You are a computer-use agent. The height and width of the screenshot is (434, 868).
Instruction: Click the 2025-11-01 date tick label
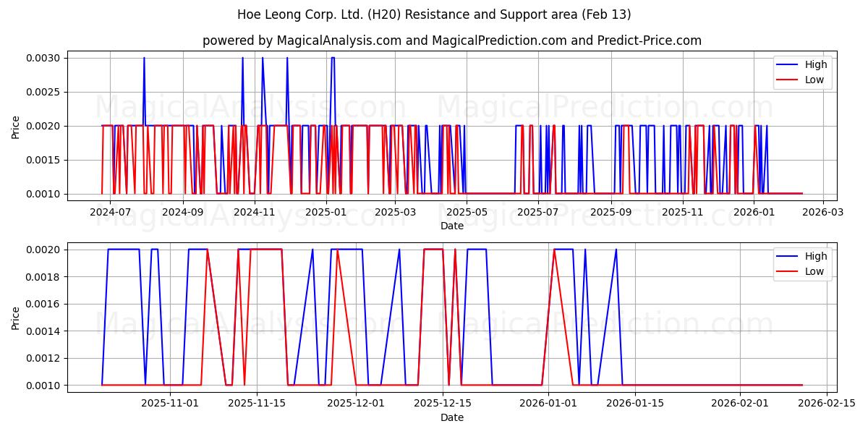170,404
